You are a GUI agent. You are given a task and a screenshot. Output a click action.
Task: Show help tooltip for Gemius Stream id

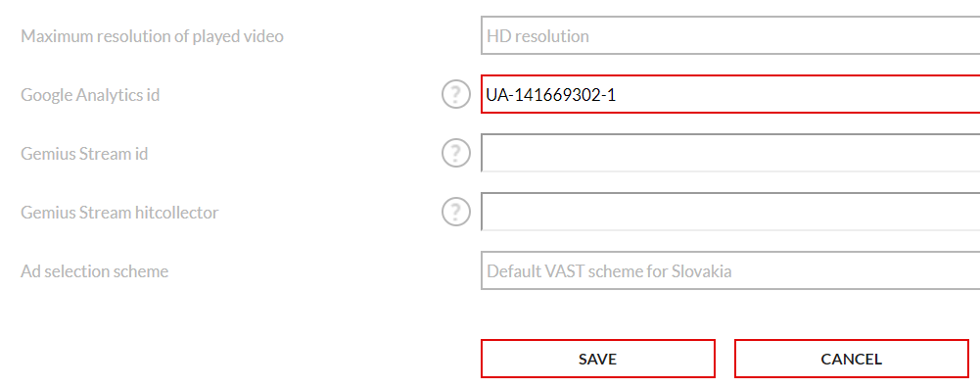(455, 153)
